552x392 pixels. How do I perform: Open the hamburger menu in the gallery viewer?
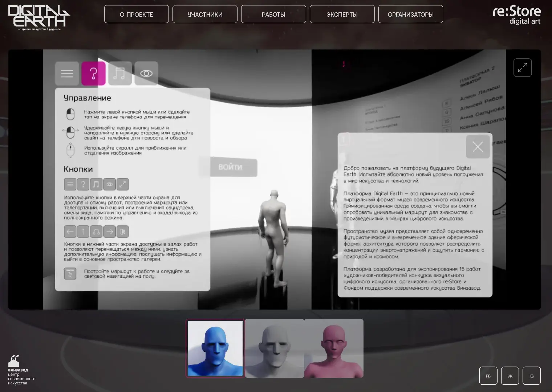pyautogui.click(x=67, y=74)
